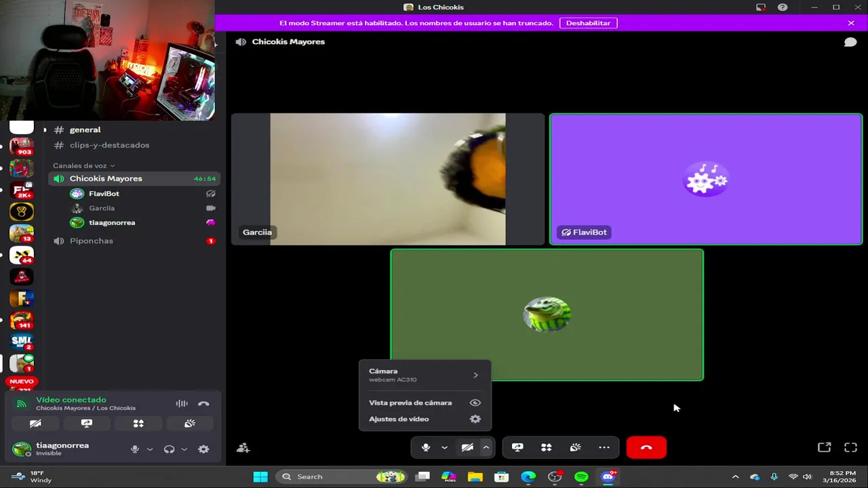Open soundboard from sidebar voice panel

click(x=190, y=424)
